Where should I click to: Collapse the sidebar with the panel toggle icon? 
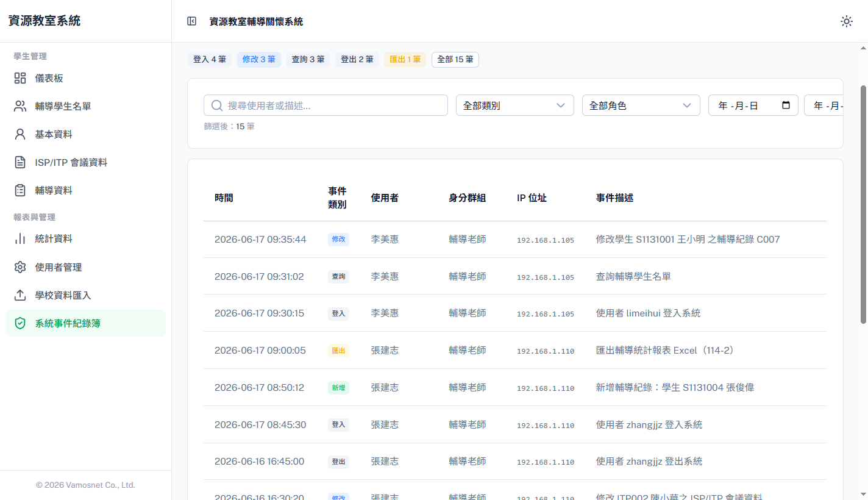click(191, 21)
